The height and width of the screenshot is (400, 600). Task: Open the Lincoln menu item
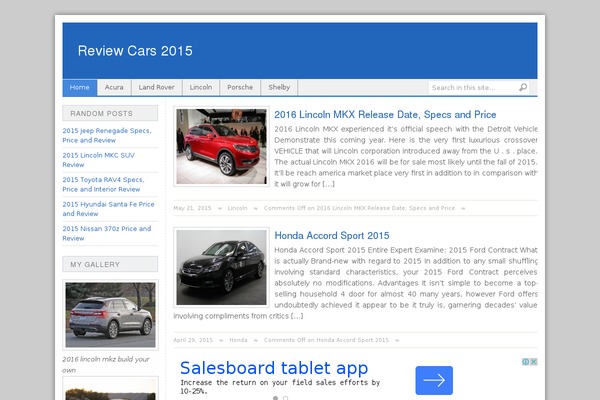[201, 88]
